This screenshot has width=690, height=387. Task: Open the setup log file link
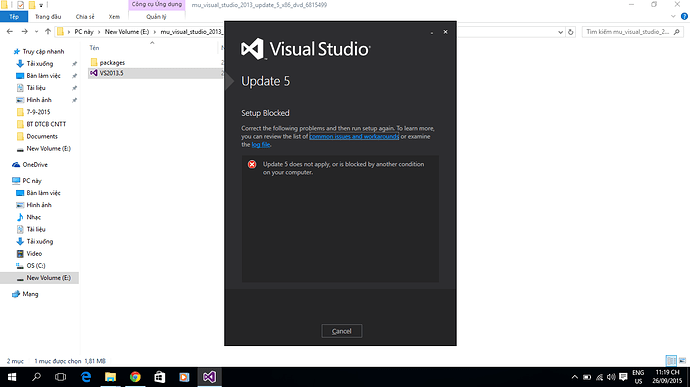point(261,144)
